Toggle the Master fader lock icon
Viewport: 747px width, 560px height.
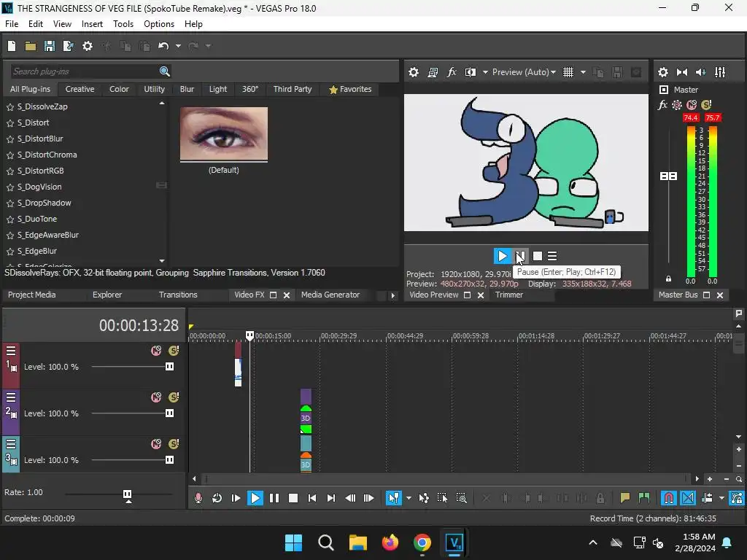(668, 279)
